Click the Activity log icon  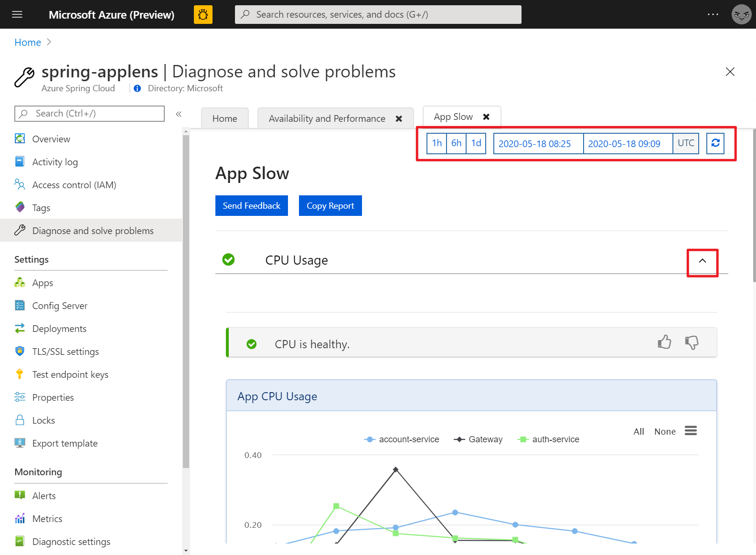pos(20,161)
